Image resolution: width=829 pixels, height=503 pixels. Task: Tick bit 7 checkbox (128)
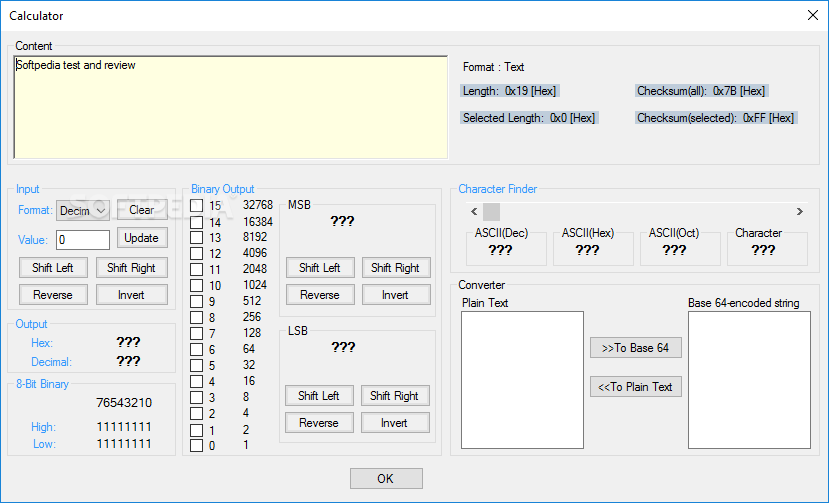coord(196,333)
